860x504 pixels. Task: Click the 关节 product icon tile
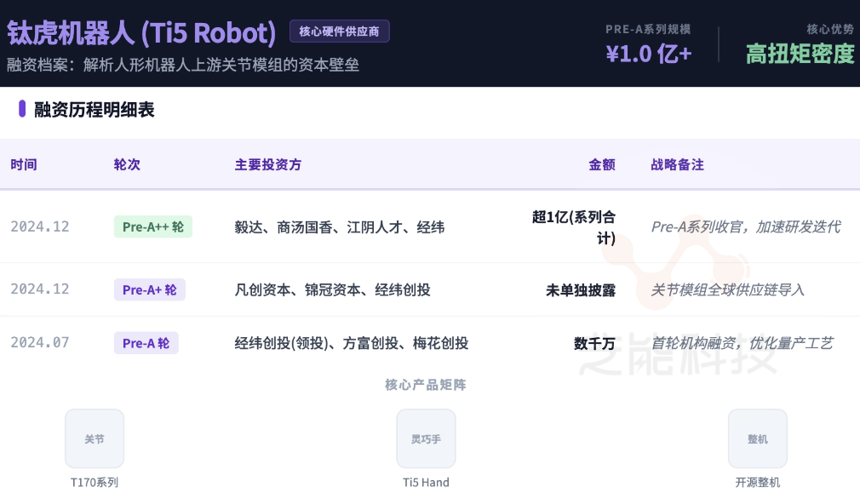(95, 438)
